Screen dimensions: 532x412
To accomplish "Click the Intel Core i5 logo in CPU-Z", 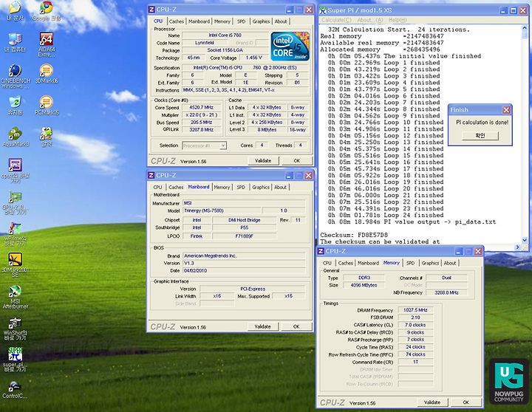I will 290,46.
